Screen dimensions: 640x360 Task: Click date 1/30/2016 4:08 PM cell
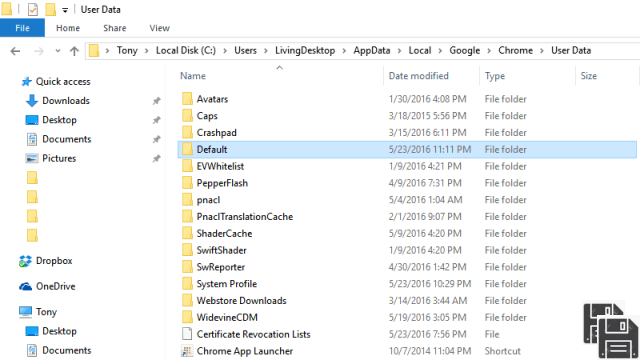[x=427, y=99]
